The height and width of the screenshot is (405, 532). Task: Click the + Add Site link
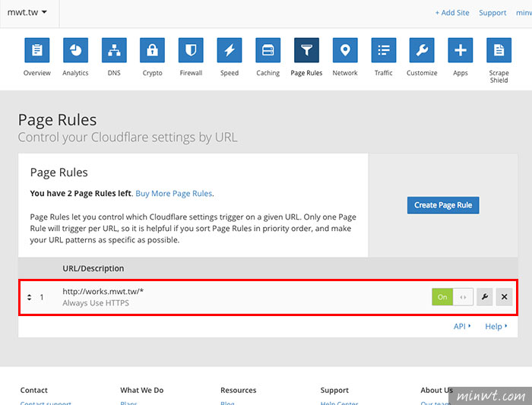(x=452, y=13)
